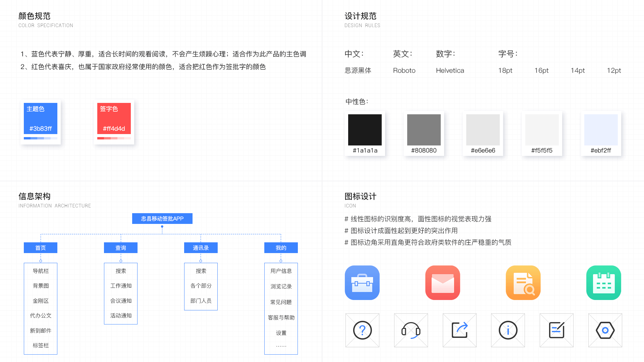This screenshot has height=362, width=644.
Task: Click 浏览记录 item
Action: 281,286
